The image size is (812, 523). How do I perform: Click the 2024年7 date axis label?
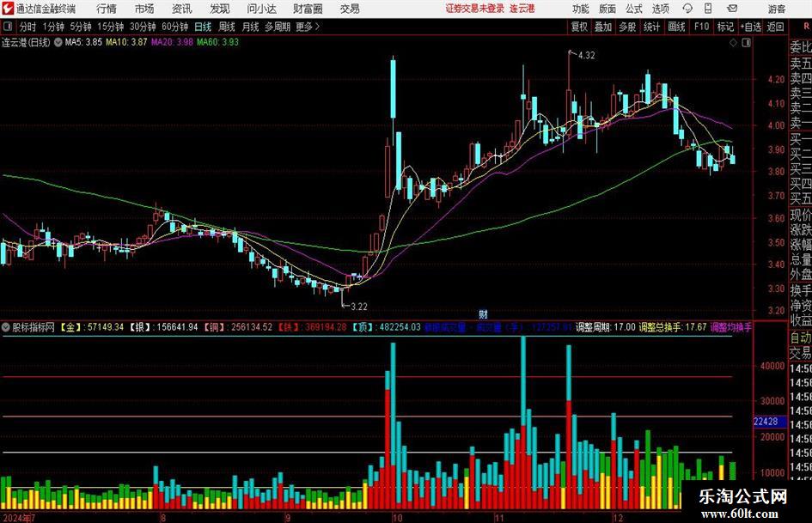[x=19, y=518]
